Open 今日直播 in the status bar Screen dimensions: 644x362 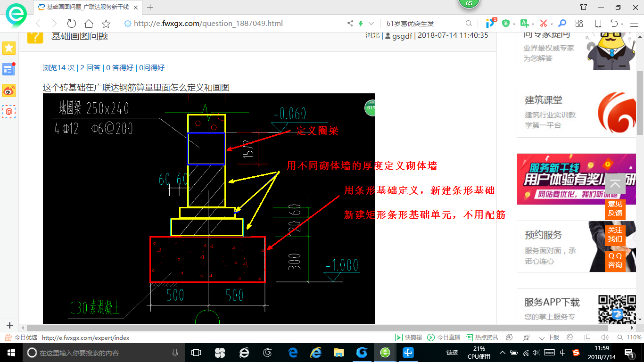click(444, 337)
